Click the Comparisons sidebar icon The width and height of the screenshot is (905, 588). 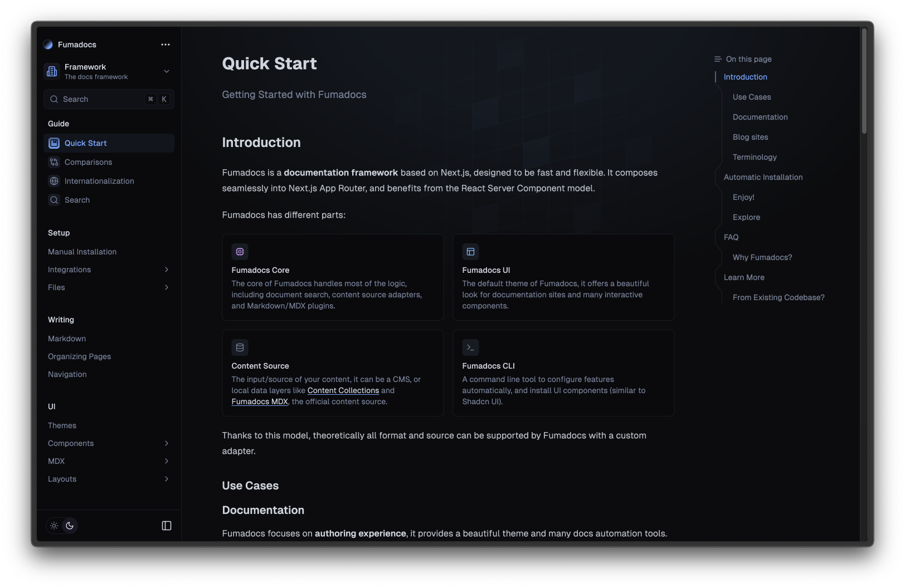(54, 162)
